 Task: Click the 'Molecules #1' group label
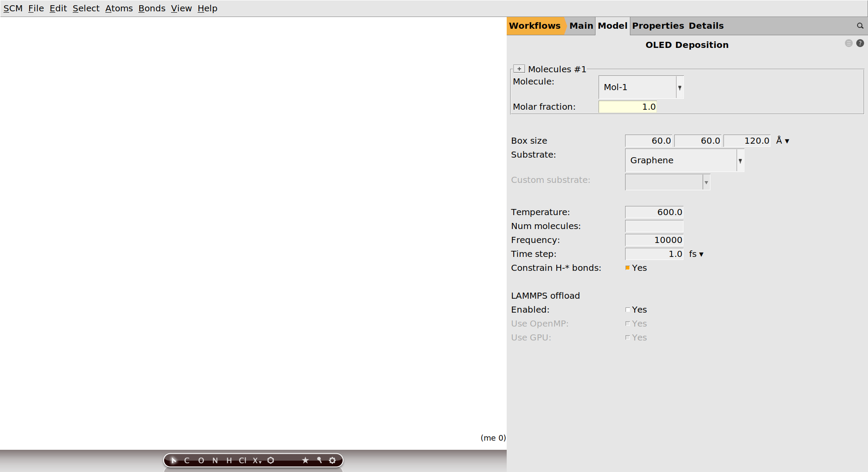(x=557, y=69)
